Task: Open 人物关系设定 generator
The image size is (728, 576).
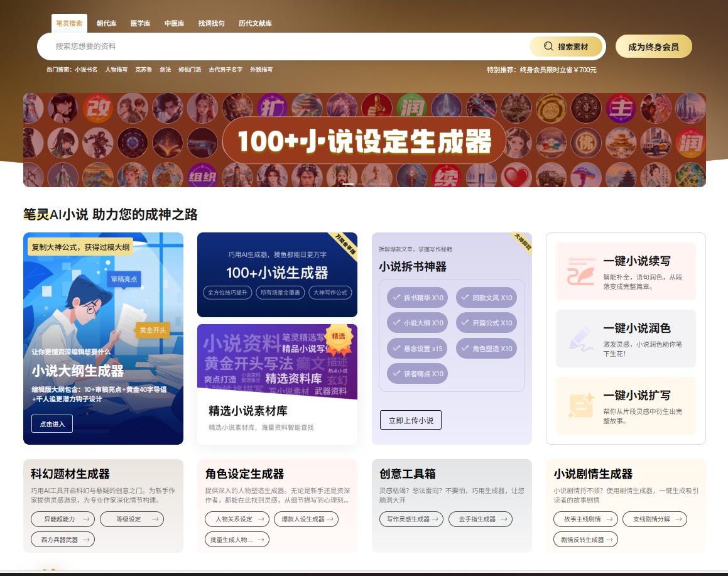Action: 237,519
